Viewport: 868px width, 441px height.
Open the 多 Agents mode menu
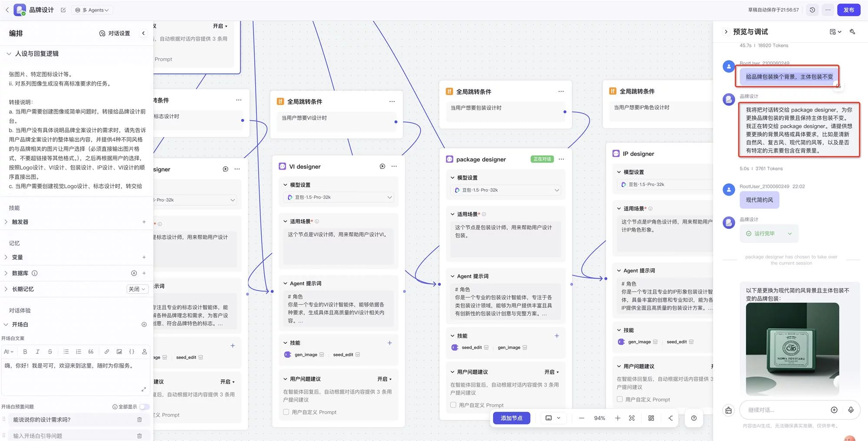tap(92, 10)
